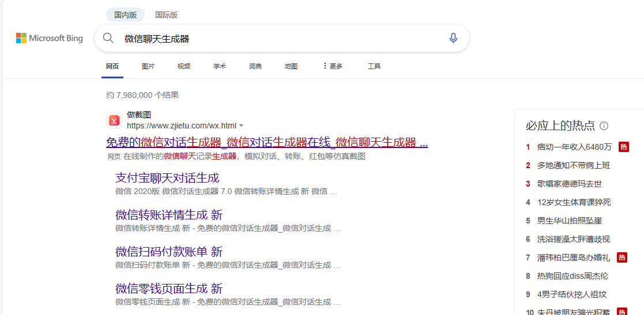Open the 免费的微信对话生成器 result title
644x315 pixels.
(x=266, y=142)
